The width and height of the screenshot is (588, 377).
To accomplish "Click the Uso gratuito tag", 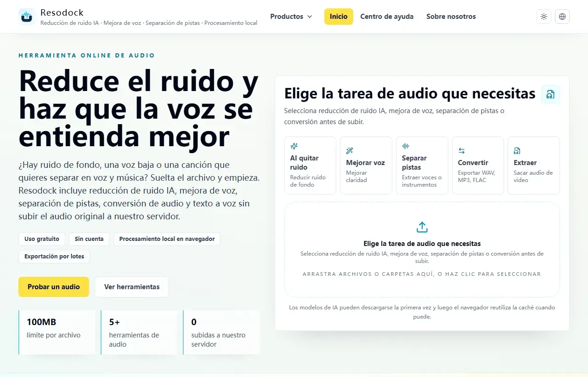I will click(x=42, y=239).
